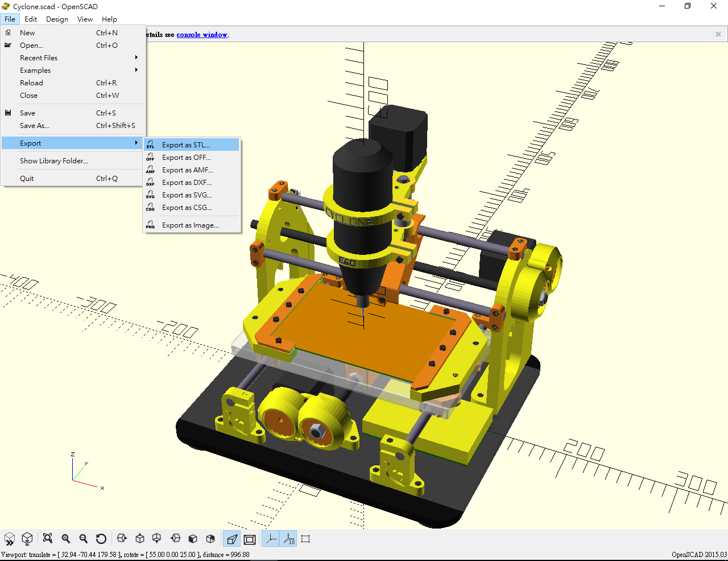Click the STL icon in Export submenu
The width and height of the screenshot is (728, 561).
150,145
